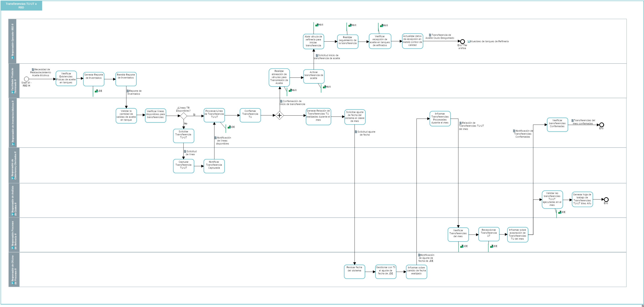Select the Responsable de Oficina de Procesos lane header
This screenshot has width=644, height=307.
click(x=14, y=269)
